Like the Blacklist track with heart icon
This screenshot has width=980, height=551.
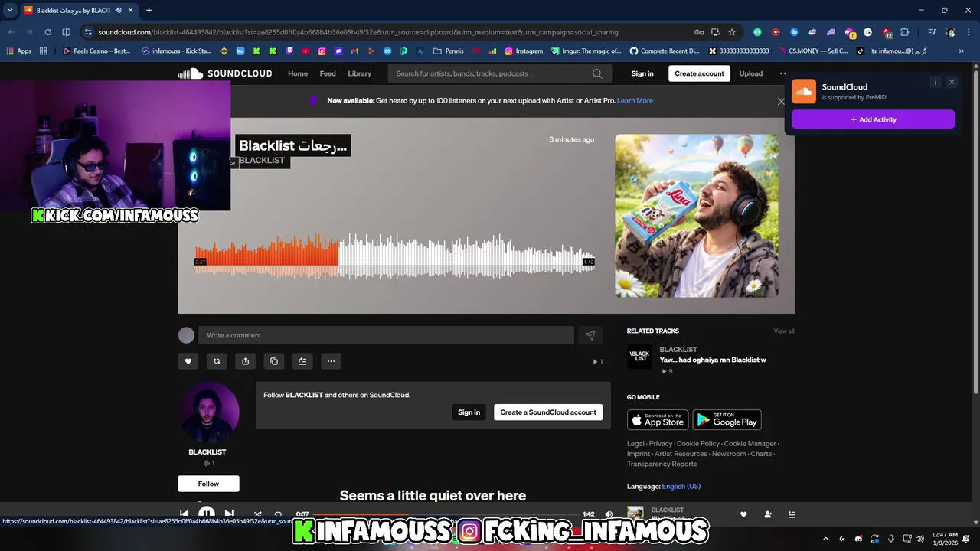pyautogui.click(x=188, y=361)
